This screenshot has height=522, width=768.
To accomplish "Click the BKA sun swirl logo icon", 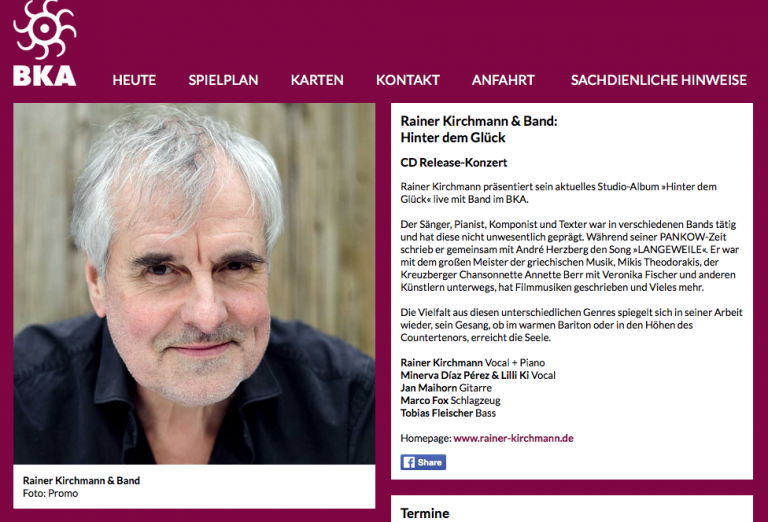I will 45,29.
